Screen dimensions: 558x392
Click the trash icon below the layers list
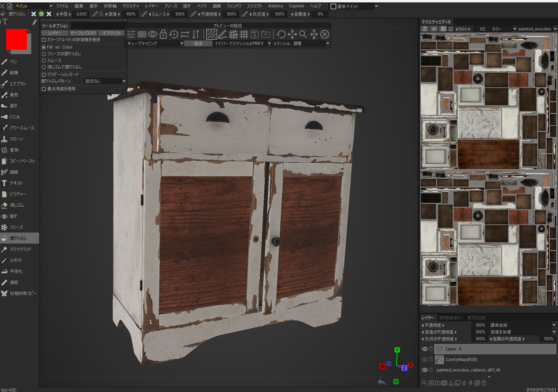pyautogui.click(x=484, y=383)
